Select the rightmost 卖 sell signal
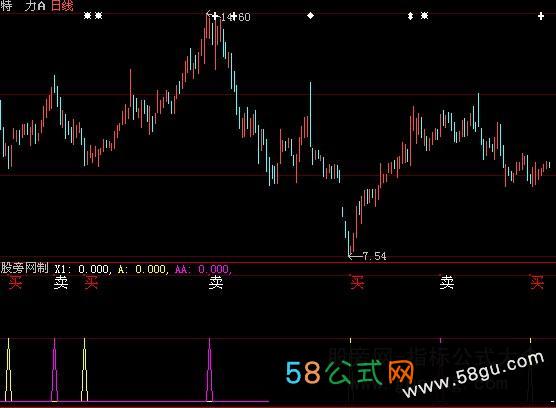The height and width of the screenshot is (408, 556). point(447,282)
